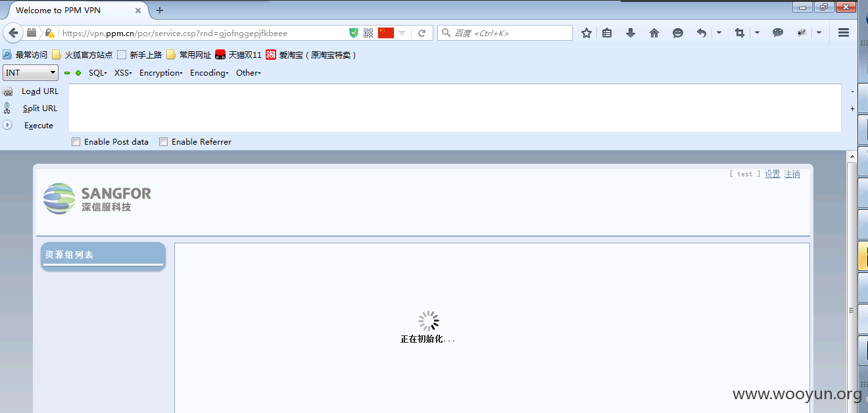This screenshot has height=413, width=868.
Task: Click Load URL button
Action: click(x=40, y=91)
